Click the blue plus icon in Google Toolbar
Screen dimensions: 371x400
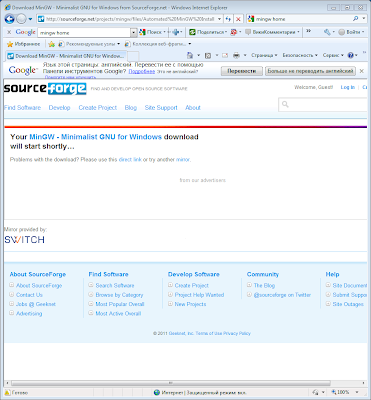[x=176, y=32]
